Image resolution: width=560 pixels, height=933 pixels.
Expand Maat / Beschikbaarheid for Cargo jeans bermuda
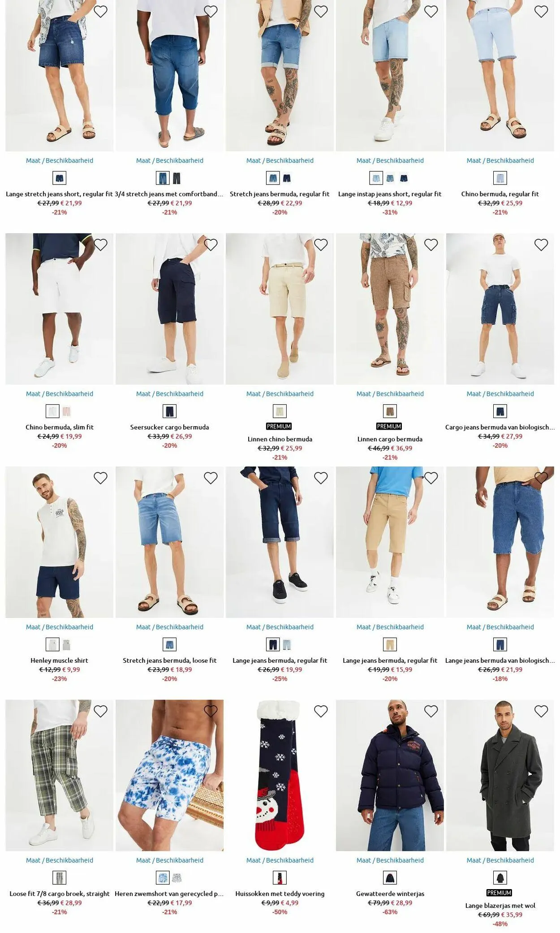[500, 394]
